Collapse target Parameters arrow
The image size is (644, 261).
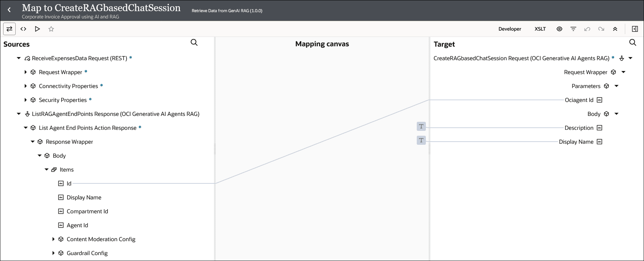[x=617, y=86]
